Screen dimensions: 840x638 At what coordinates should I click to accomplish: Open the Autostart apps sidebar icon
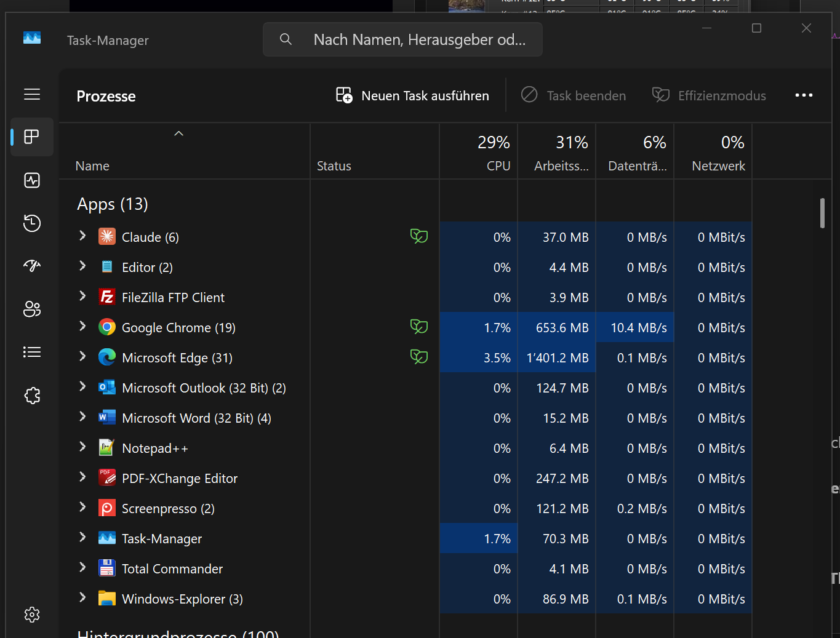pyautogui.click(x=32, y=266)
